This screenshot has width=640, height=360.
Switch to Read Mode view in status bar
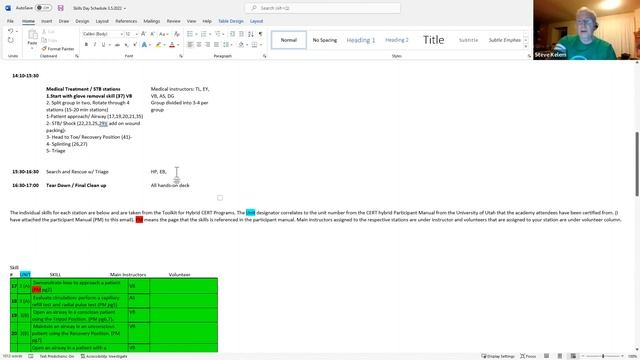(x=546, y=356)
